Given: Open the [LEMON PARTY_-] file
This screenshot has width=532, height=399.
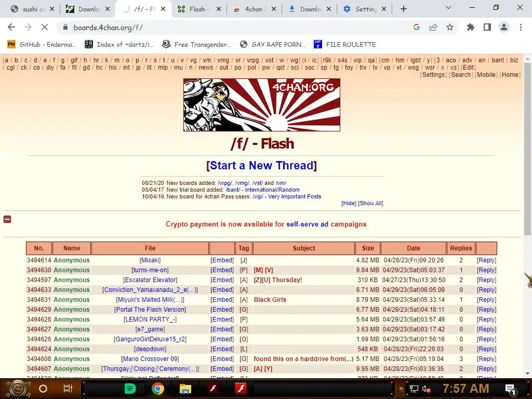Looking at the screenshot, I should (150, 319).
